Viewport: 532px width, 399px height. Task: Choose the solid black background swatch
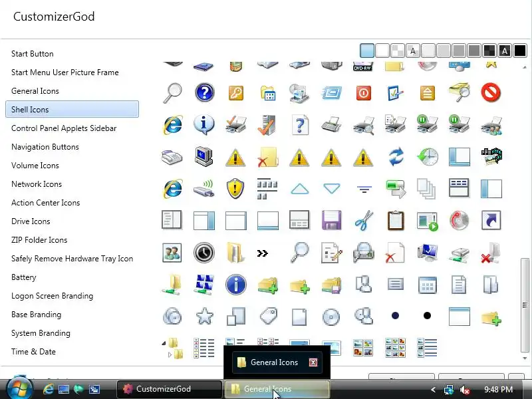tap(520, 51)
